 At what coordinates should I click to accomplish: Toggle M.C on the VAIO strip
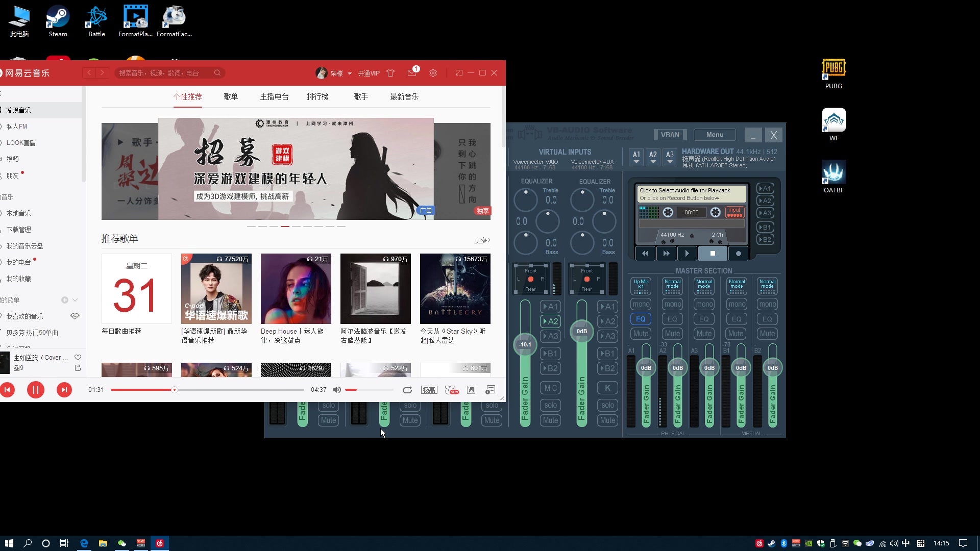point(550,388)
